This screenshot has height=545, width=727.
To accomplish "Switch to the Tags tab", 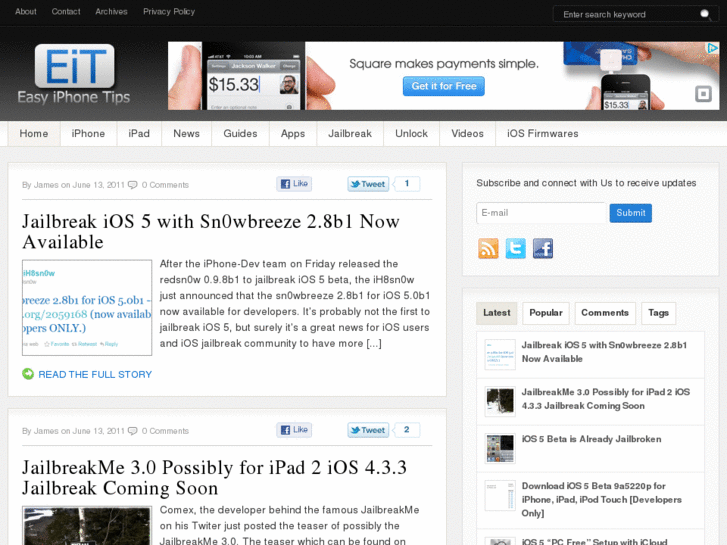I will (x=658, y=313).
